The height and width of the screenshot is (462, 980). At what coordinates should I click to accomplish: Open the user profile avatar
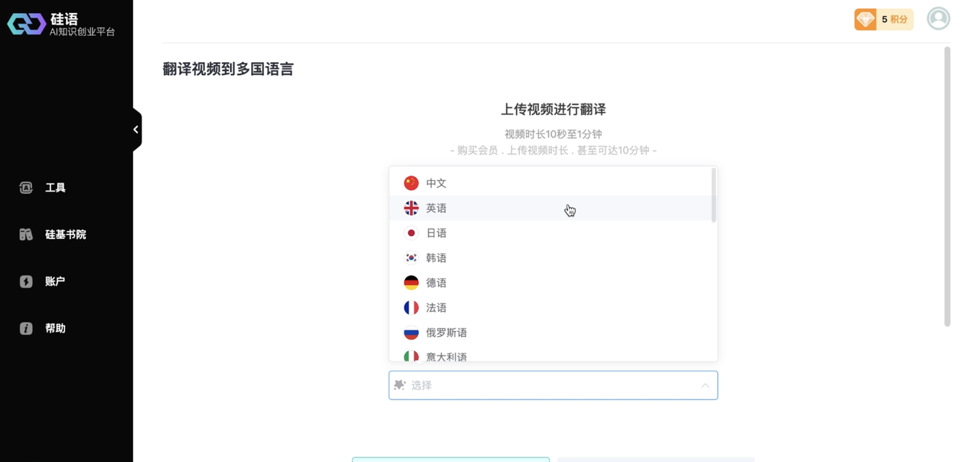(x=938, y=18)
